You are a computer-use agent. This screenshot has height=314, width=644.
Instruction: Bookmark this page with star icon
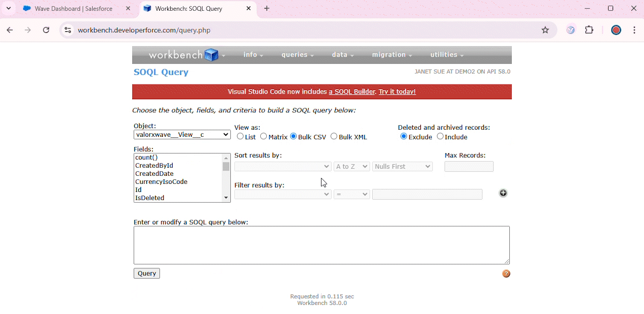(545, 30)
